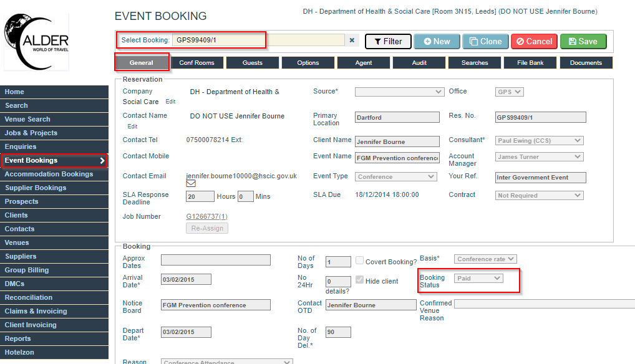This screenshot has width=635, height=364.
Task: Open Reports in the sidebar
Action: pyautogui.click(x=54, y=339)
